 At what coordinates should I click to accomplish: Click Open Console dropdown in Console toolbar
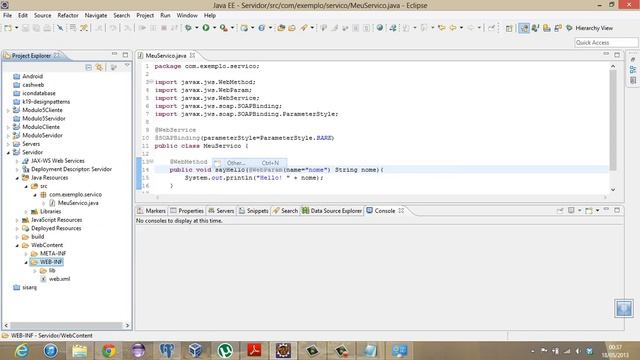coord(598,210)
